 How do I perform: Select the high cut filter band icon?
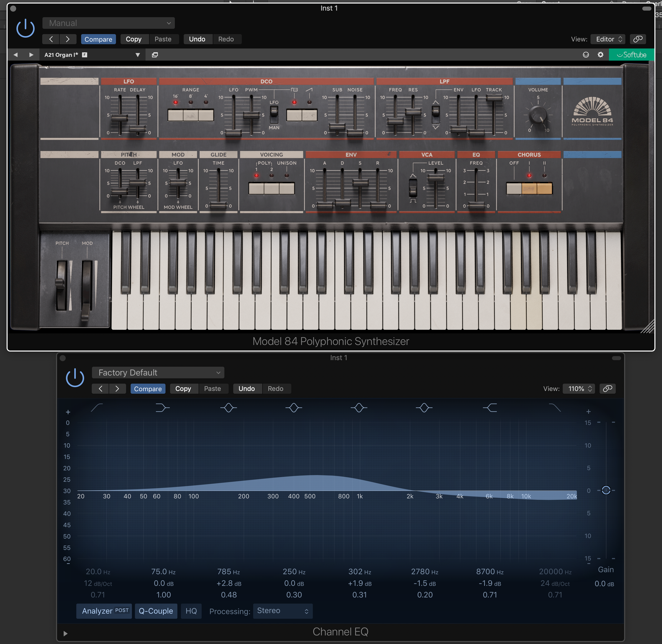click(x=555, y=408)
